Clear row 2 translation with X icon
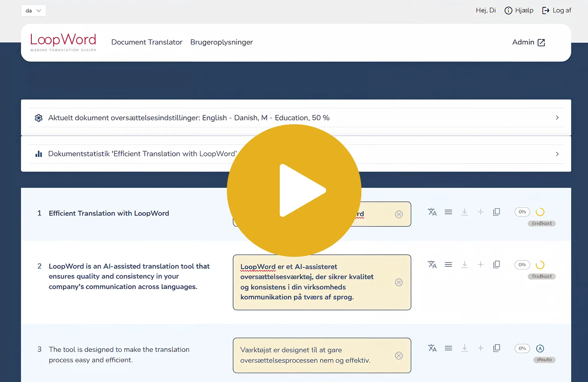 399,282
